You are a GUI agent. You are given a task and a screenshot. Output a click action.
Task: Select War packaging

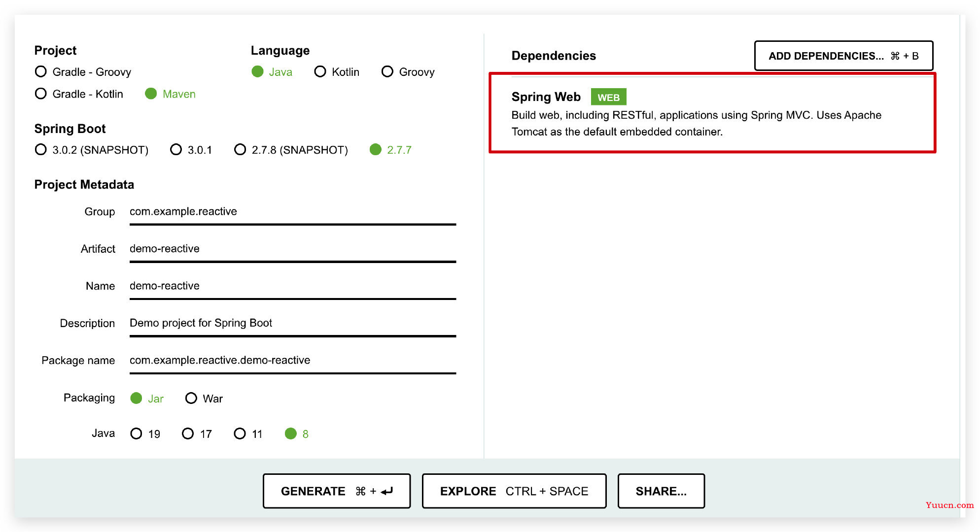click(204, 399)
